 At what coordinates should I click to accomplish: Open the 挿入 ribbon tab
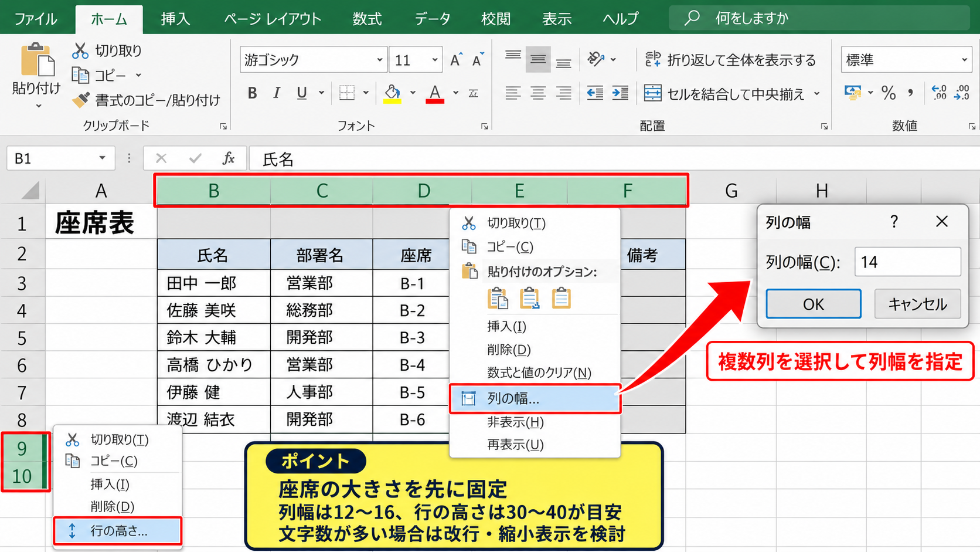coord(175,19)
